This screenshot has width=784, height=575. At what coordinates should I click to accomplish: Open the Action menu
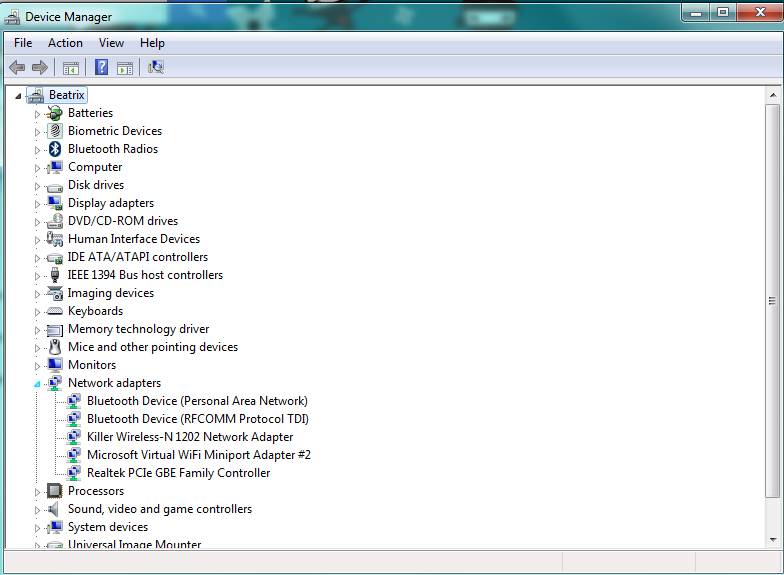point(65,43)
